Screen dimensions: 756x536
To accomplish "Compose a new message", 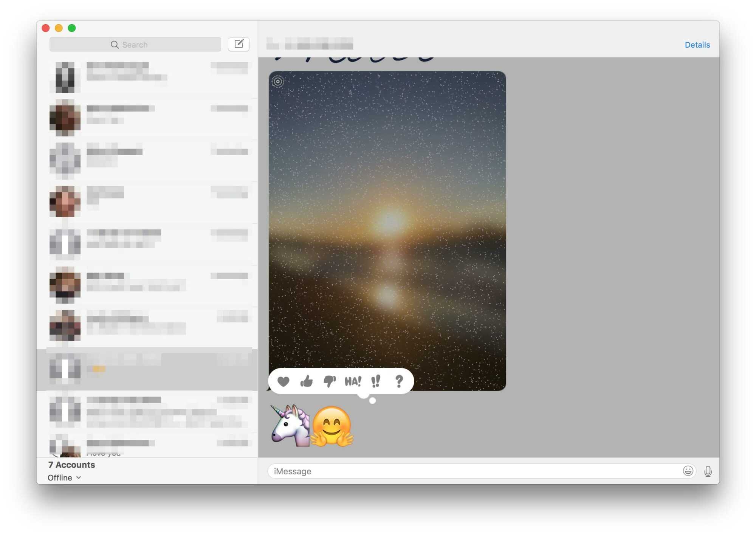I will click(x=239, y=44).
